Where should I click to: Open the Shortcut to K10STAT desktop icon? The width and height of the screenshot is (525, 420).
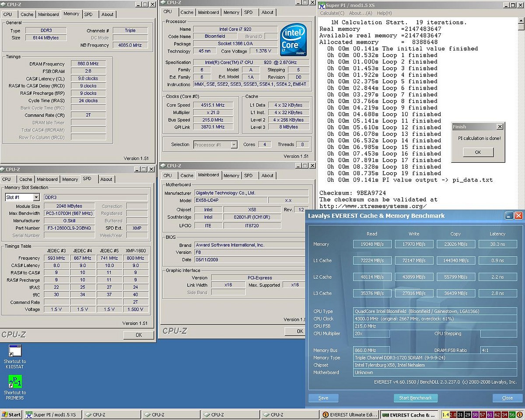(x=15, y=357)
